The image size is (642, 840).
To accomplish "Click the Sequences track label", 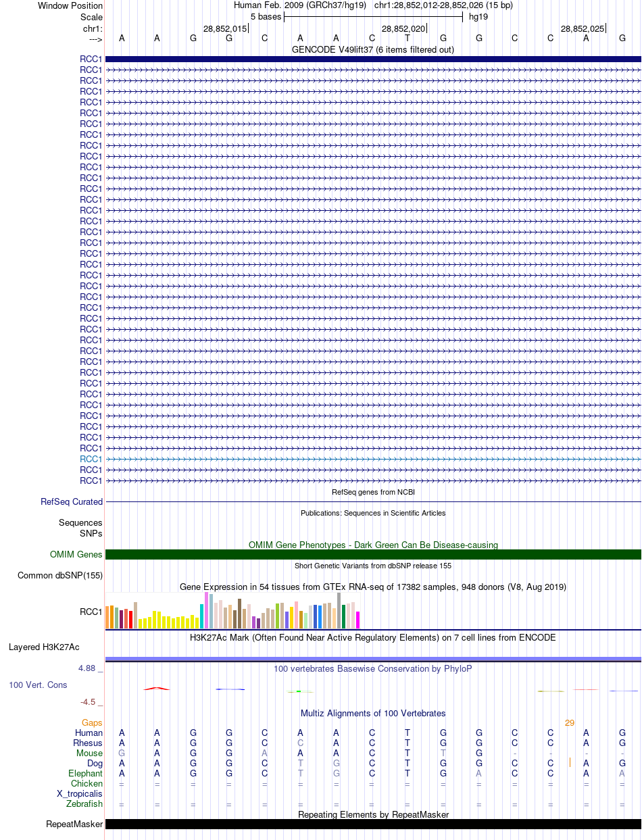I will (80, 523).
